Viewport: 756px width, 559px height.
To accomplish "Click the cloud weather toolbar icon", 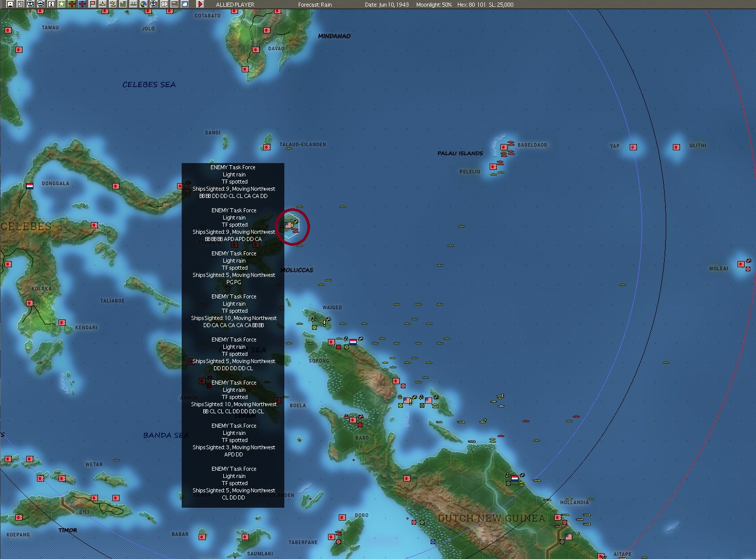I will coord(185,4).
